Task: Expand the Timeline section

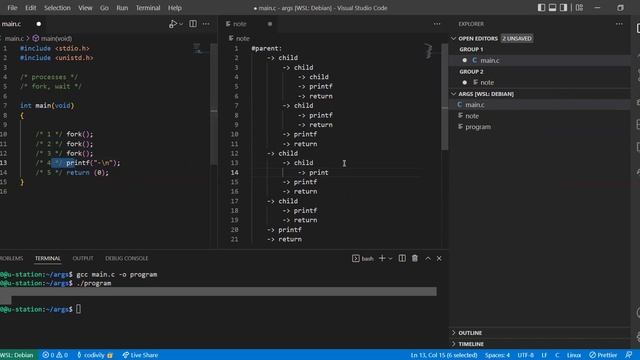Action: (471, 344)
